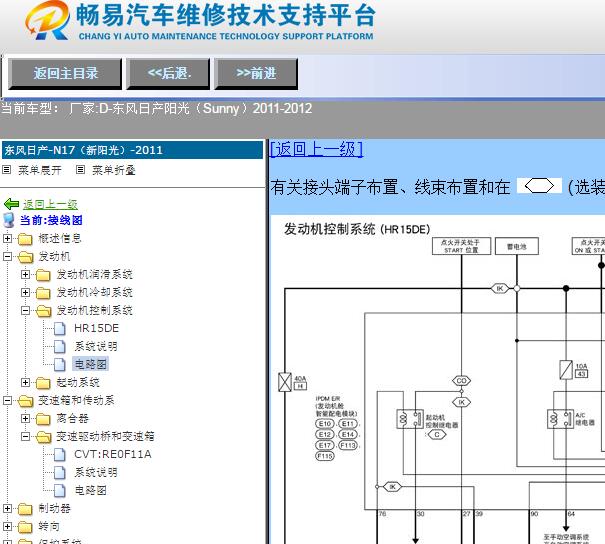The image size is (605, 544).
Task: Click the HR15DE document icon
Action: pyautogui.click(x=60, y=328)
